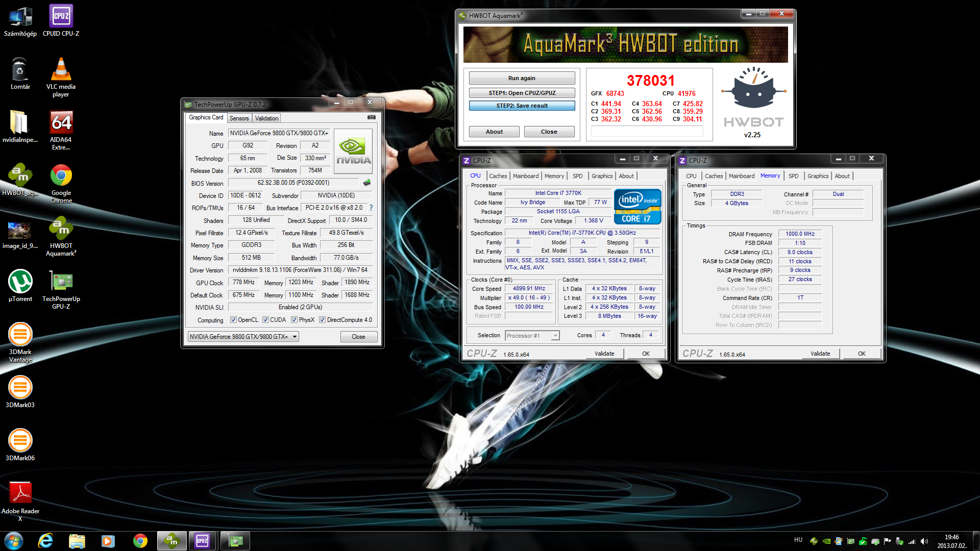The height and width of the screenshot is (551, 980).
Task: Toggle the DirectCompute 4.0 checkbox
Action: pyautogui.click(x=322, y=320)
